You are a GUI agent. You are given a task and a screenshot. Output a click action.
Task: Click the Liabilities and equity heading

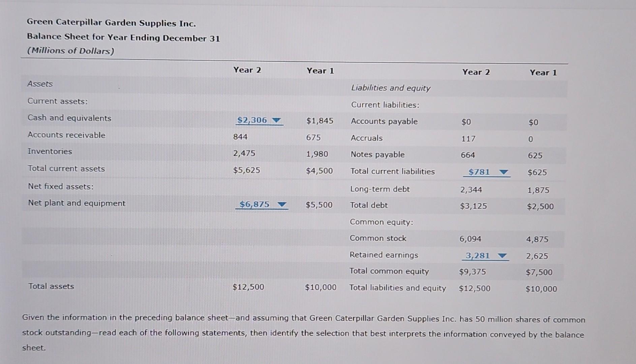click(x=391, y=88)
